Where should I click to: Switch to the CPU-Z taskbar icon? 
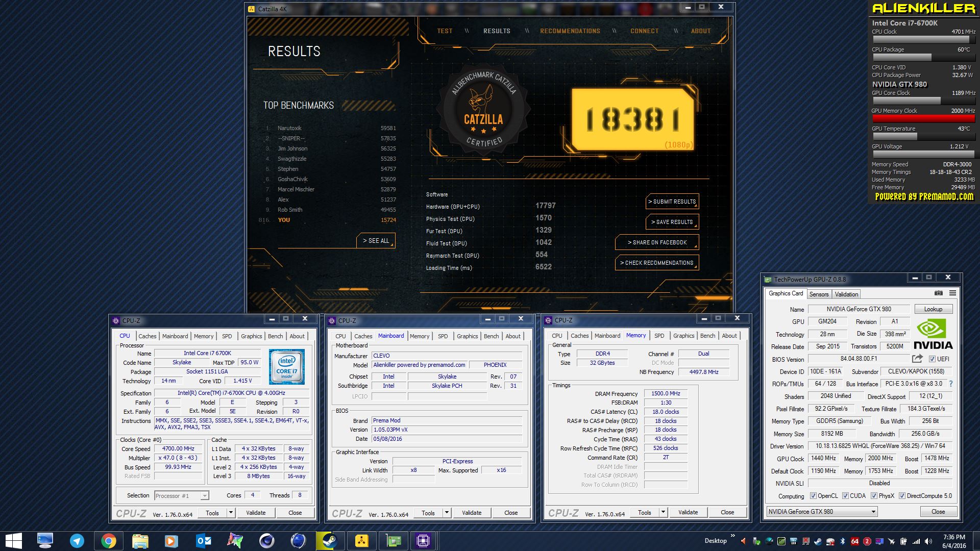coord(423,541)
